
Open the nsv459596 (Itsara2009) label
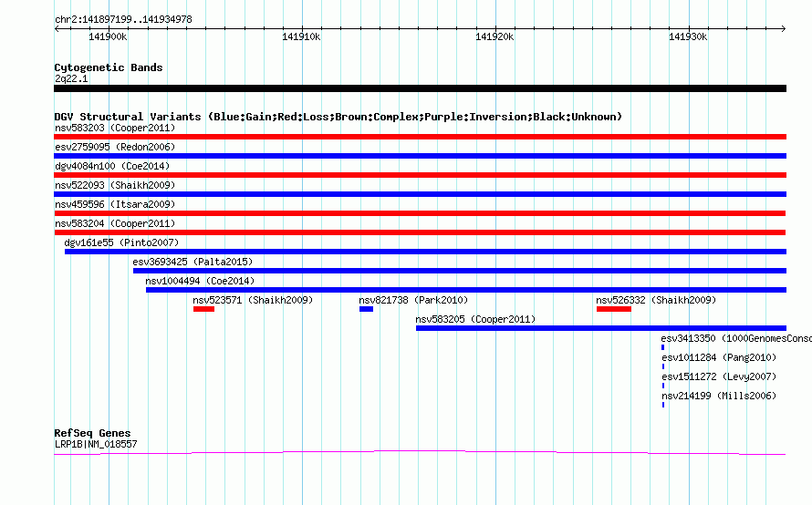pyautogui.click(x=115, y=204)
